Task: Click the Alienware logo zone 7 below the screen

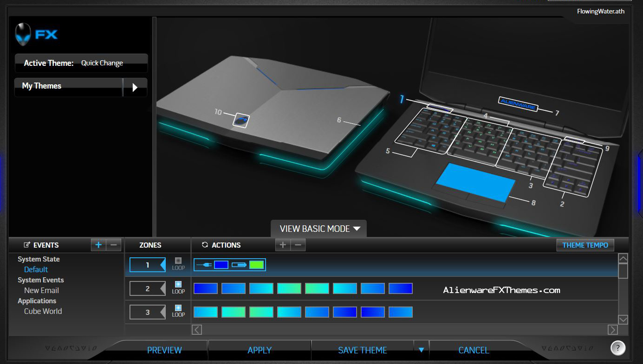Action: click(x=518, y=104)
